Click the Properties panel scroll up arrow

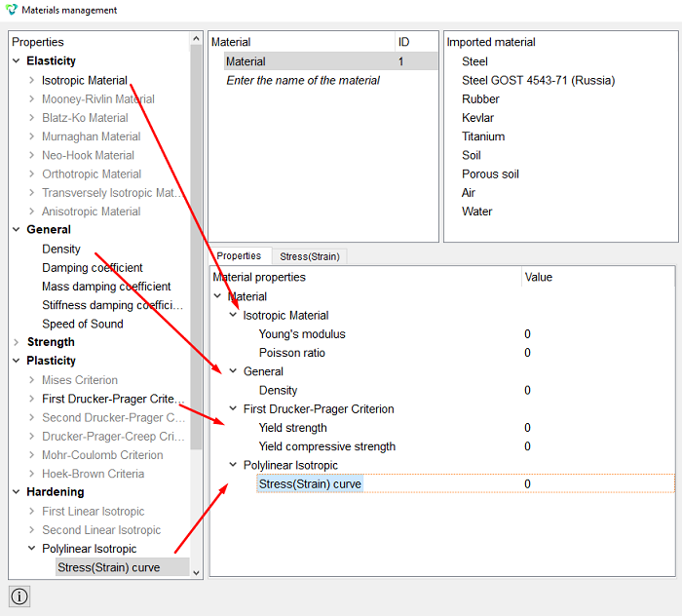click(196, 38)
